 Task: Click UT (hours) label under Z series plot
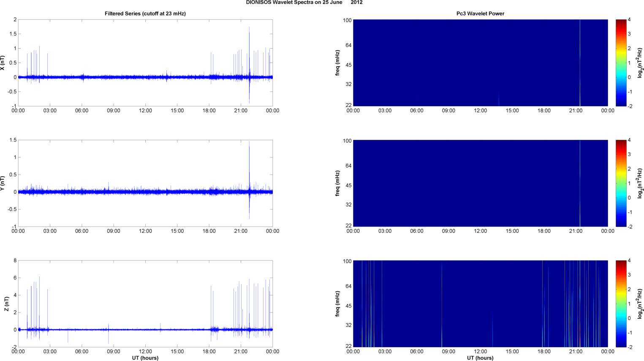(x=145, y=358)
